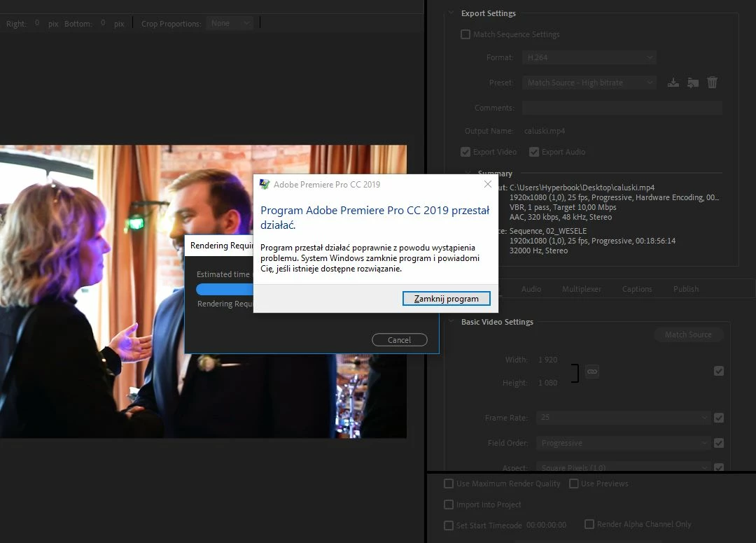Toggle width/height match-source checkbox
The width and height of the screenshot is (756, 543).
pyautogui.click(x=719, y=371)
